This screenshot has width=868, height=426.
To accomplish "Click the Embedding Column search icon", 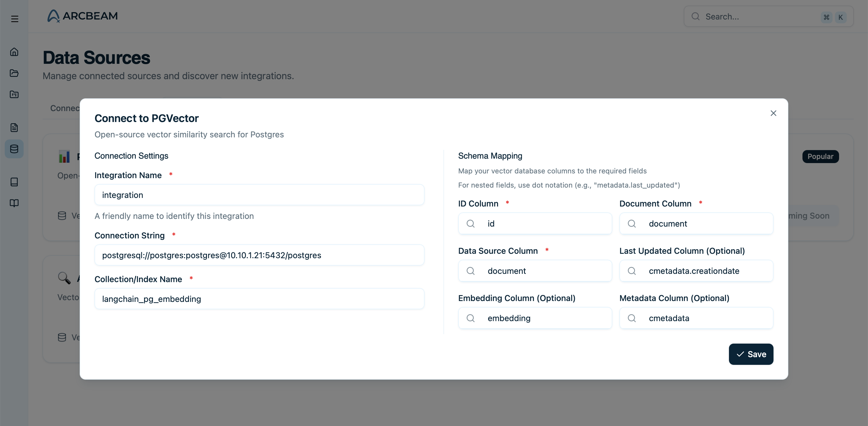I will click(x=471, y=318).
